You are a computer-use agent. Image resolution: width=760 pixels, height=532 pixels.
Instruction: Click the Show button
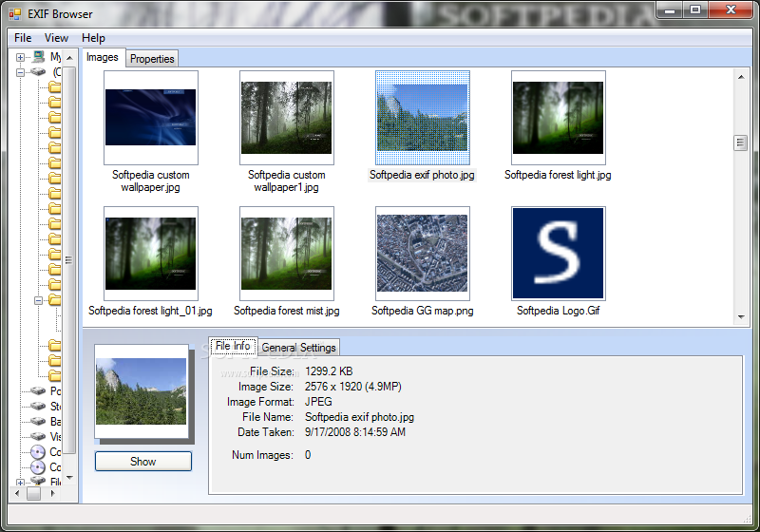143,462
